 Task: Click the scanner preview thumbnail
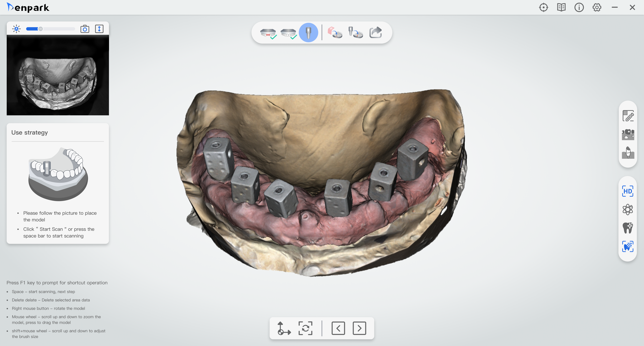[x=58, y=75]
